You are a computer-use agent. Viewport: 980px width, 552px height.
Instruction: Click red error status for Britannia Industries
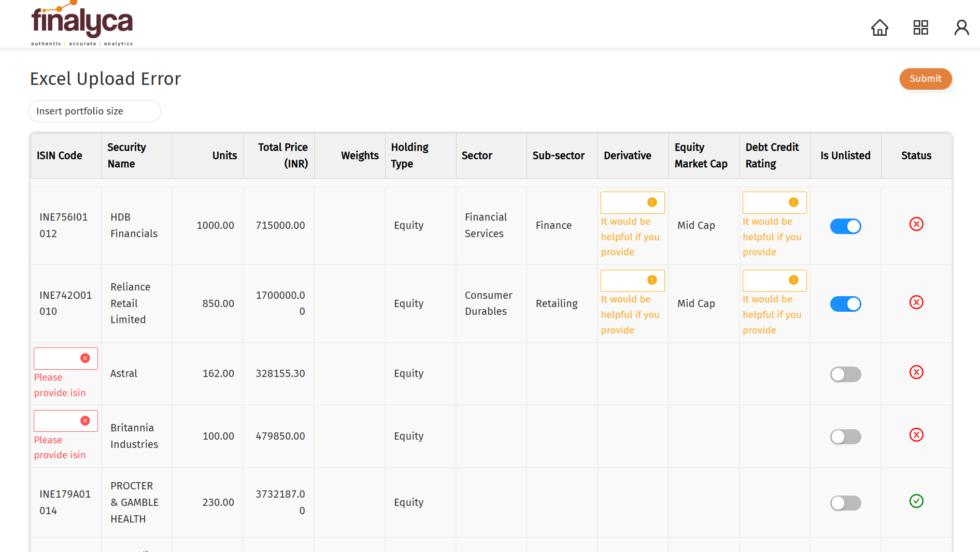(x=916, y=435)
